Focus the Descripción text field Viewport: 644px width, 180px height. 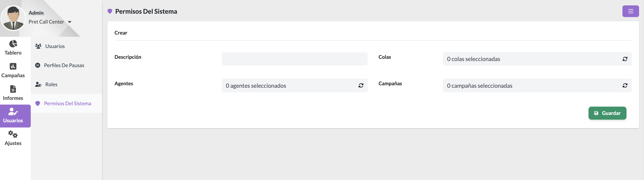pos(295,59)
